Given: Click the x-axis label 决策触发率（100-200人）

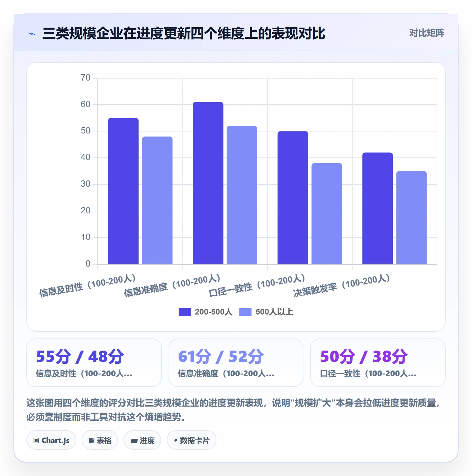Looking at the screenshot, I should 342,285.
